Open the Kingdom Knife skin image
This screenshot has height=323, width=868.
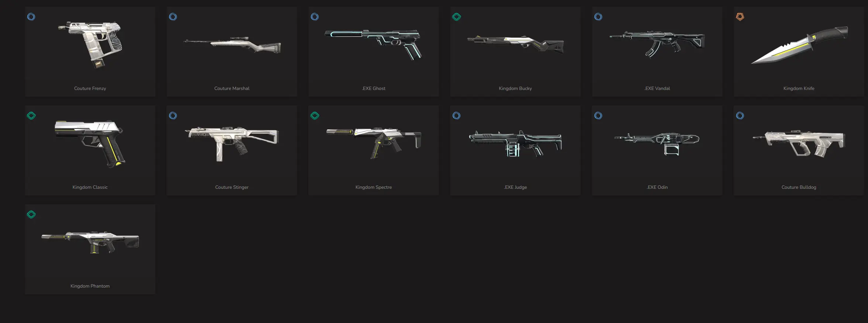point(799,45)
